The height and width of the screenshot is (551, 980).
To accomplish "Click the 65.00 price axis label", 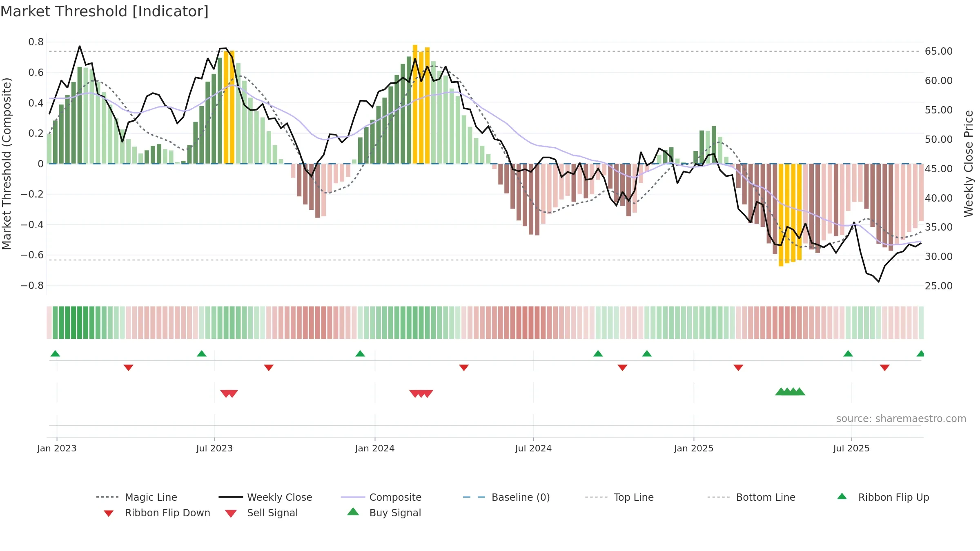I will coord(939,51).
